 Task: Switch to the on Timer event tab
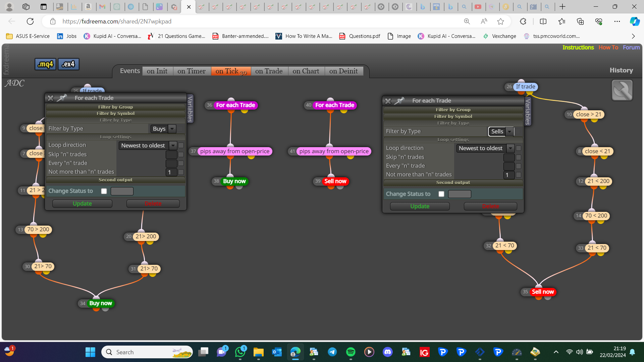point(192,71)
